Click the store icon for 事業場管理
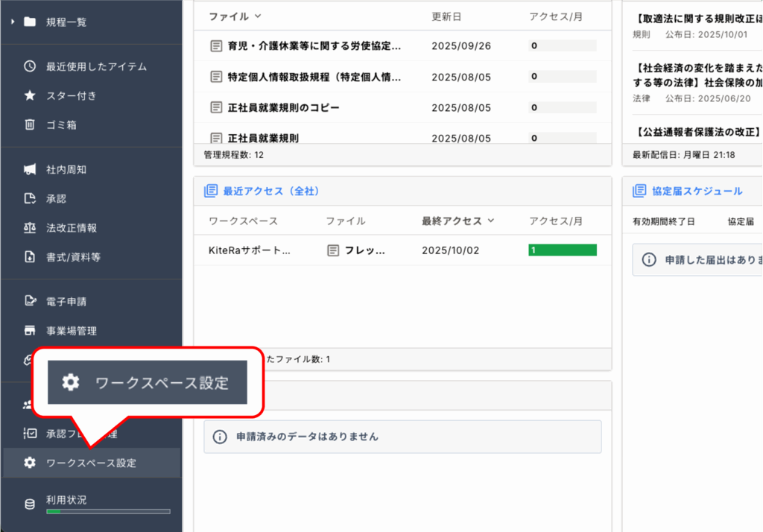The width and height of the screenshot is (763, 532). pos(30,331)
